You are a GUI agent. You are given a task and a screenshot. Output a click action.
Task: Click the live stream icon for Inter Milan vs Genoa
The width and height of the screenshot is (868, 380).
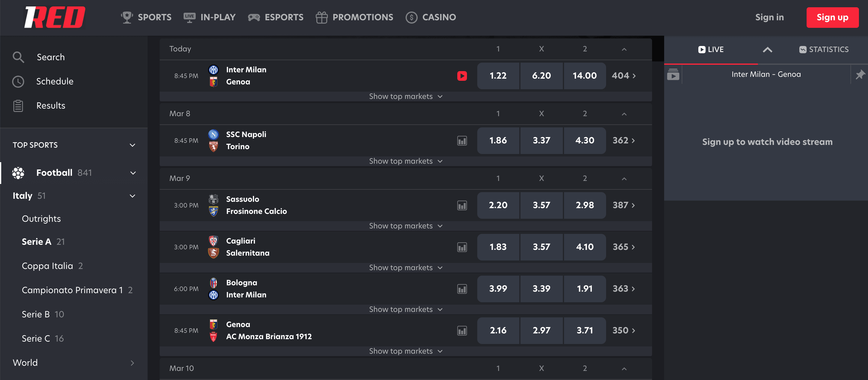point(462,76)
